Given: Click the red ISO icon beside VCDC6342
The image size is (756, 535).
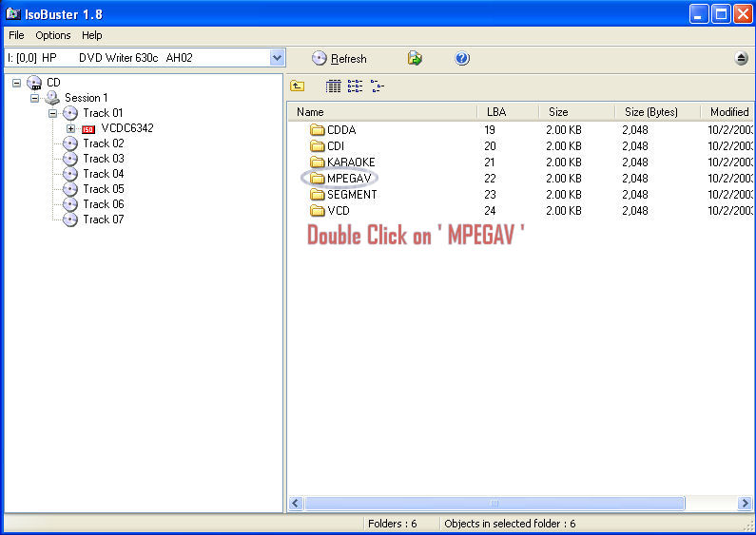Looking at the screenshot, I should (88, 129).
